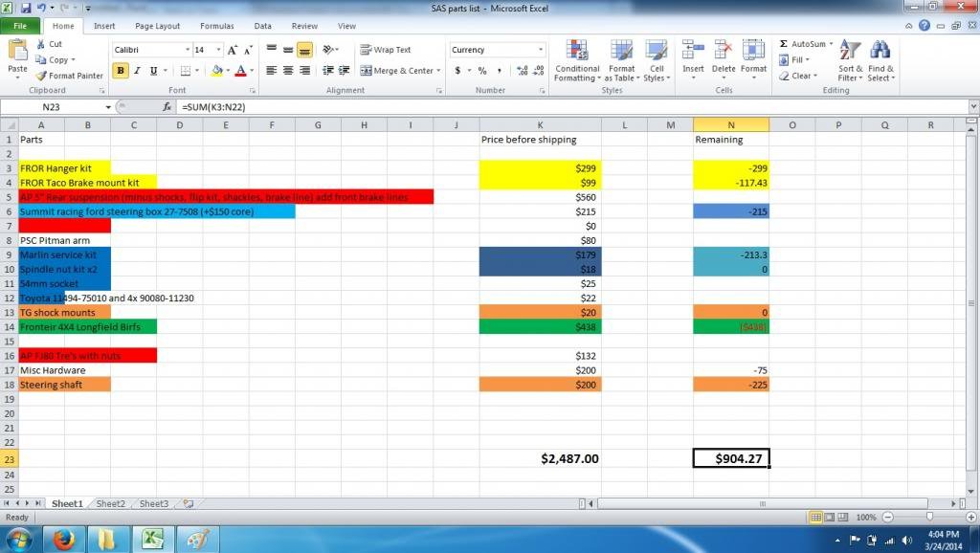Apply the red font color

coord(240,71)
